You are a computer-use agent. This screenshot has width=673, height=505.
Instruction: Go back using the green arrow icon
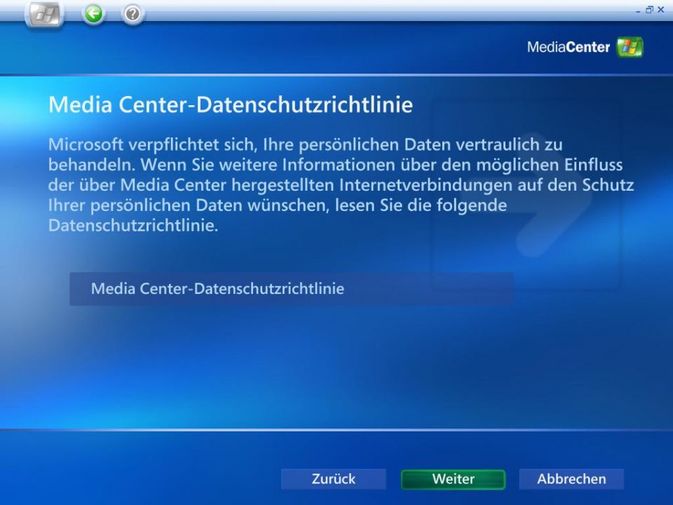point(94,14)
